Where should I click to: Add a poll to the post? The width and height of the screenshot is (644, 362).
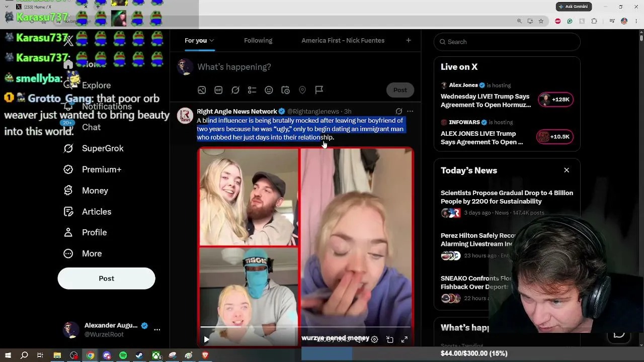252,90
